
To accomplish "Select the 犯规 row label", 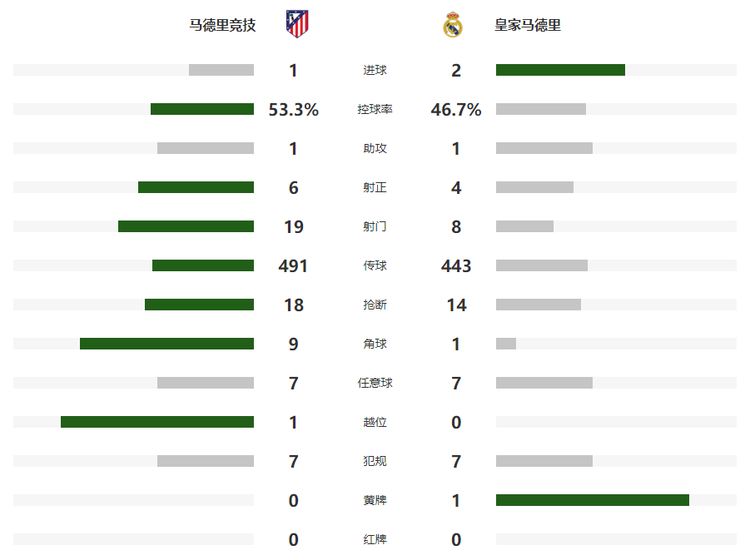I will tap(375, 462).
